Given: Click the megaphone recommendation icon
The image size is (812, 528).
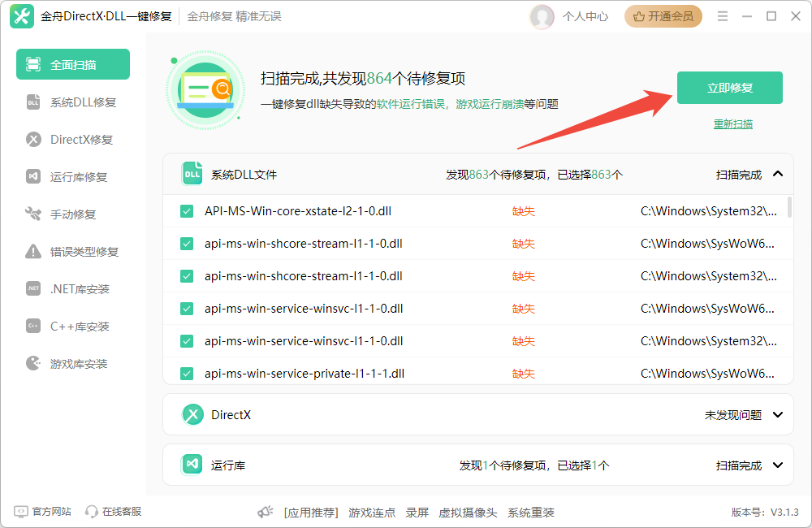Looking at the screenshot, I should click(266, 512).
